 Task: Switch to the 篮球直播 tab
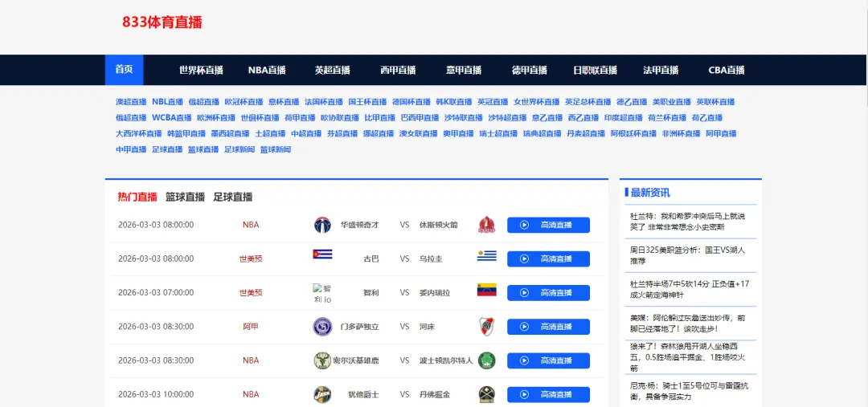coord(186,197)
